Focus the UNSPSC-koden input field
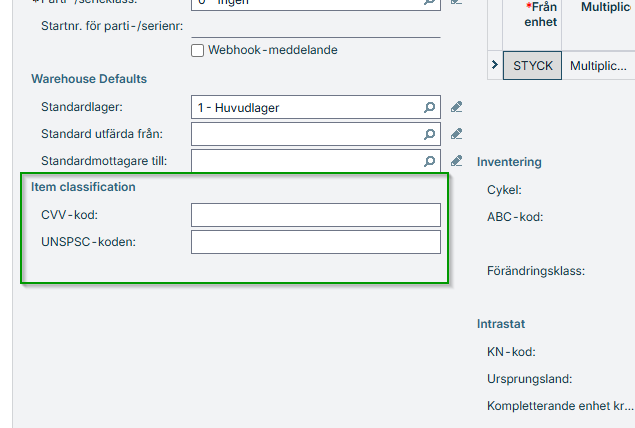The width and height of the screenshot is (635, 428). [x=315, y=242]
